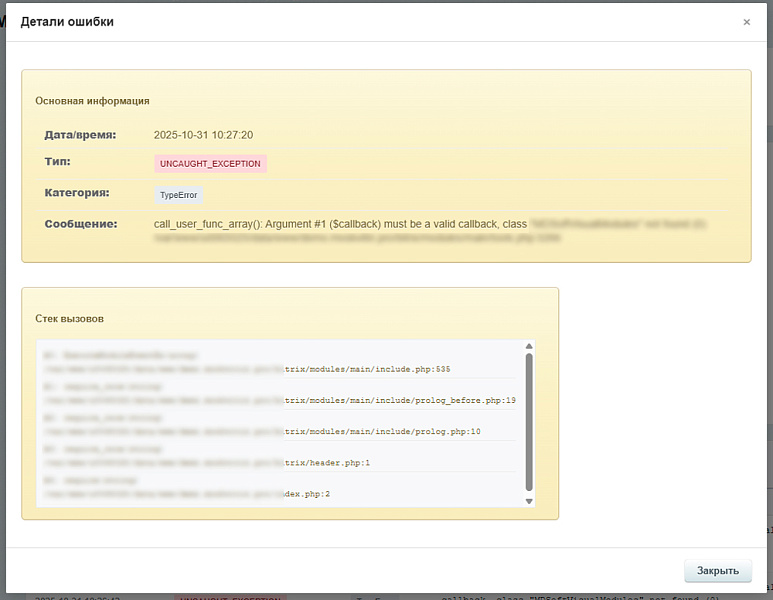Click the 'Стек вызовов' section heading
Viewport: 773px width, 600px height.
(x=69, y=318)
